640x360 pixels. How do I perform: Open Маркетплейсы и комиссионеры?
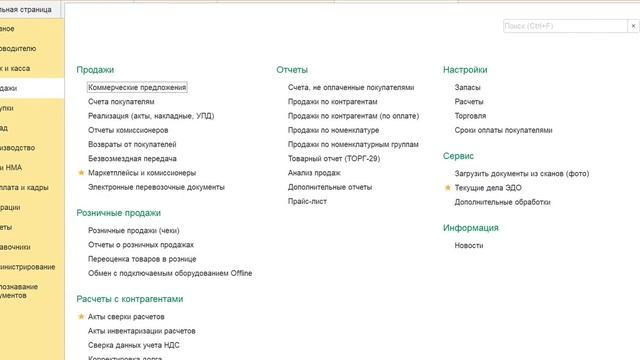click(x=142, y=173)
